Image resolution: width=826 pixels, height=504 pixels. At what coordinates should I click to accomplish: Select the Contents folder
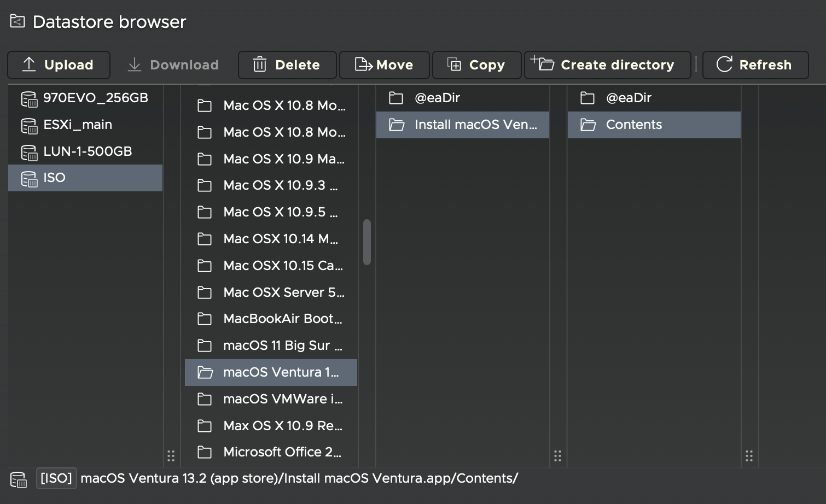[x=654, y=125]
